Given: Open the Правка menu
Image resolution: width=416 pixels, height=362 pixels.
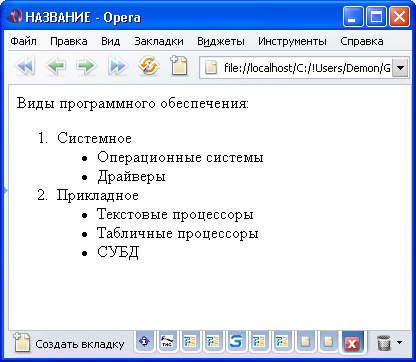Looking at the screenshot, I should tap(69, 41).
